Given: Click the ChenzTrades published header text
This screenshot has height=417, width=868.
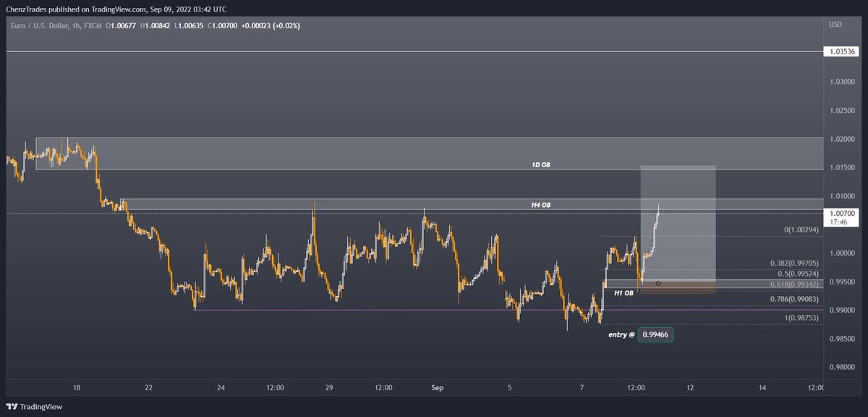Looking at the screenshot, I should point(116,9).
